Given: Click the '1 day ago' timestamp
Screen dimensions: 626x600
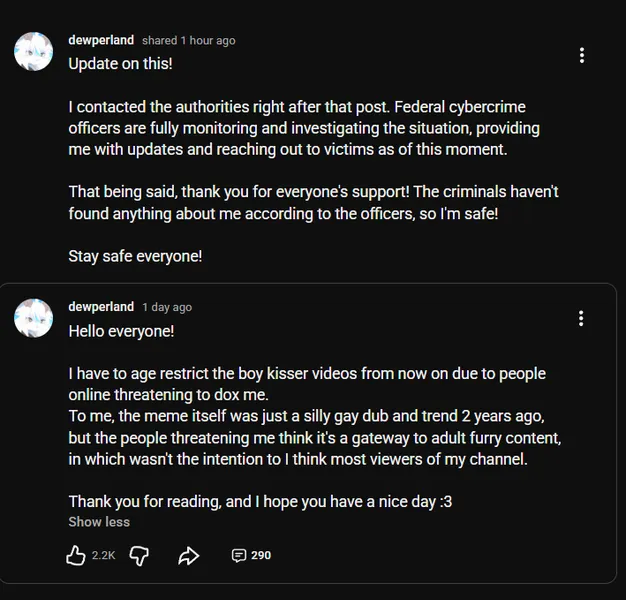Looking at the screenshot, I should [167, 307].
